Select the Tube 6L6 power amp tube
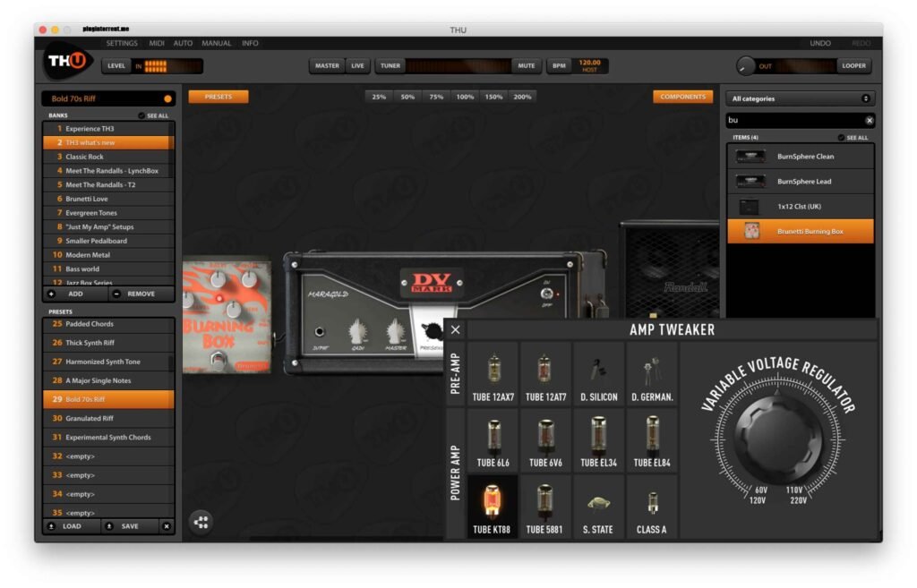The image size is (917, 588). point(493,441)
